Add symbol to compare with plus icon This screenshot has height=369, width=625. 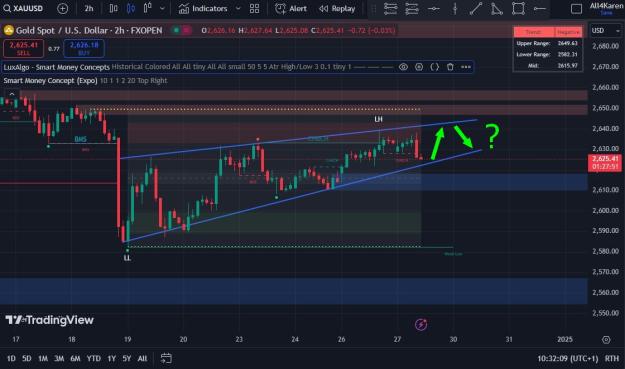click(63, 8)
